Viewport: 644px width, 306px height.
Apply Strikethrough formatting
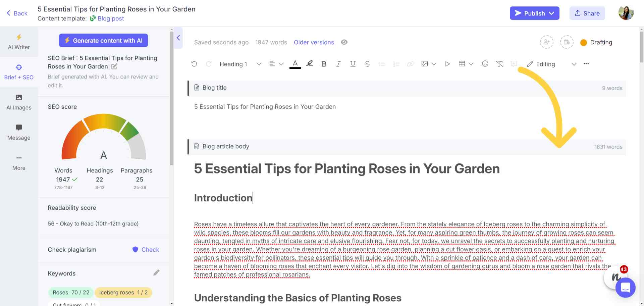(x=367, y=64)
